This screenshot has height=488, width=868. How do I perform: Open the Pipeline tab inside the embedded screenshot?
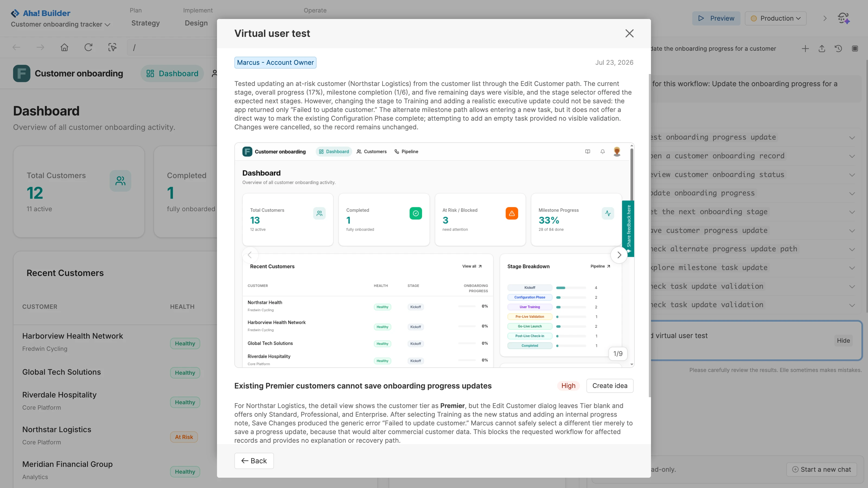[x=406, y=152]
